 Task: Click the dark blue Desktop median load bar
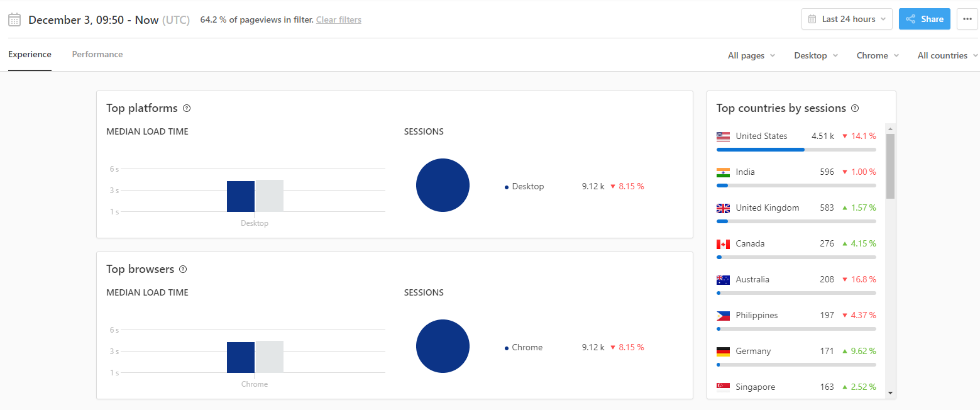pyautogui.click(x=241, y=196)
